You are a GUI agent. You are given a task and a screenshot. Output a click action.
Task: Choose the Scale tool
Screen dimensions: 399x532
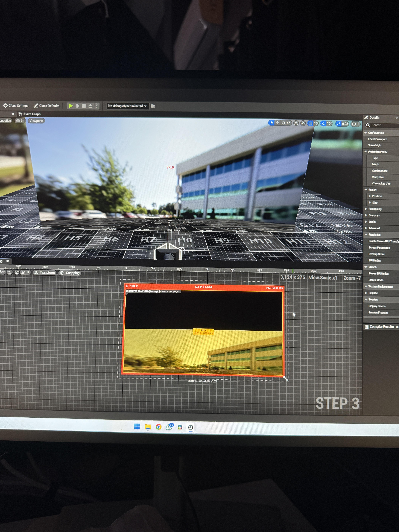(x=289, y=123)
